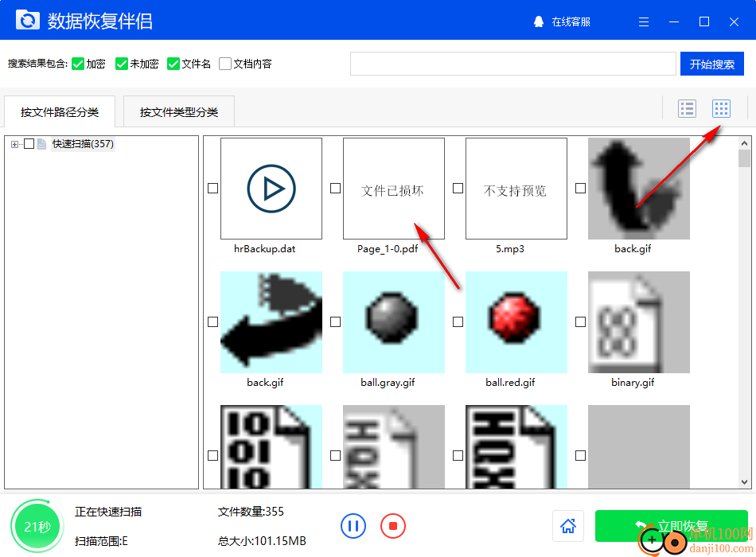Click the hrBackup.dat file name
The image size is (756, 557).
265,249
